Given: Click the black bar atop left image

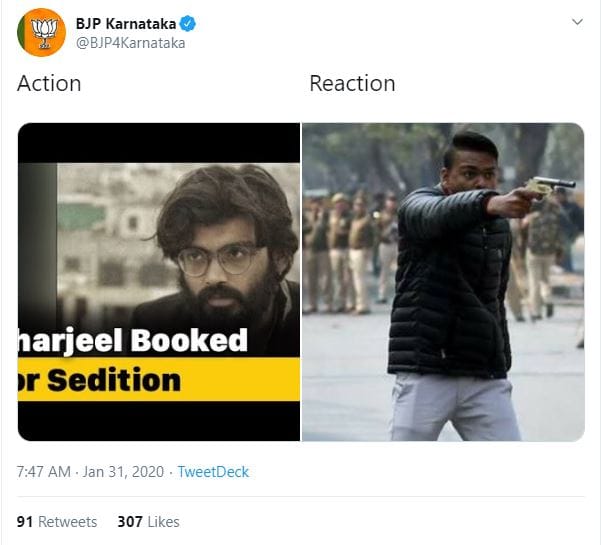Looking at the screenshot, I should pyautogui.click(x=159, y=142).
